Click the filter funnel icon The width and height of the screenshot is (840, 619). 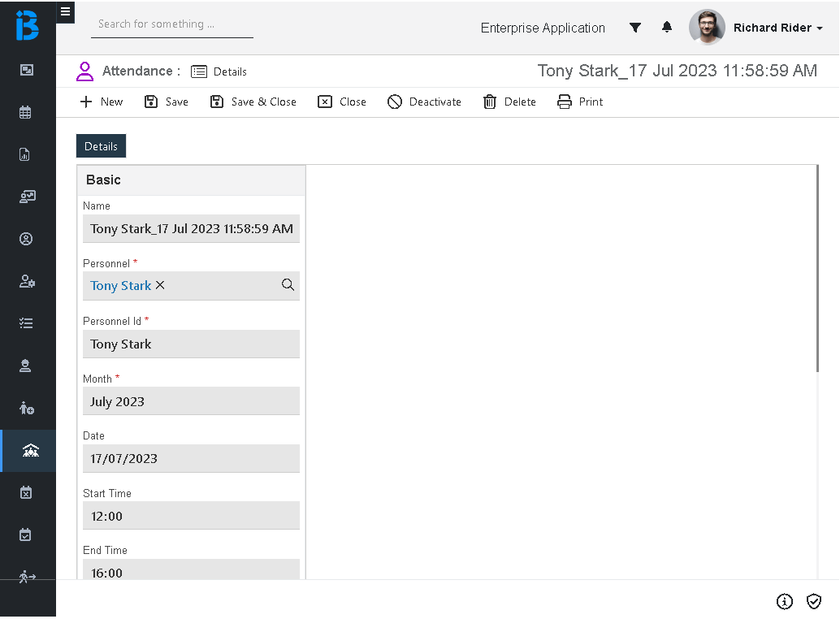[634, 28]
